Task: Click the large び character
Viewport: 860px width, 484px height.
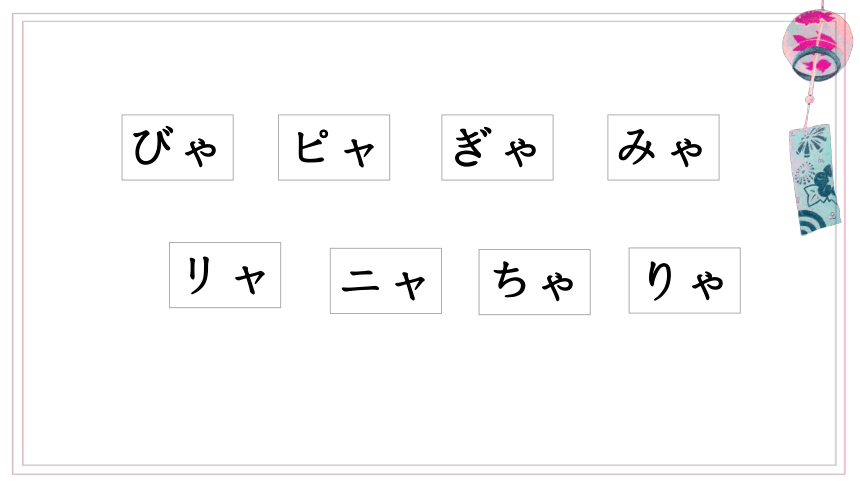Action: [154, 145]
